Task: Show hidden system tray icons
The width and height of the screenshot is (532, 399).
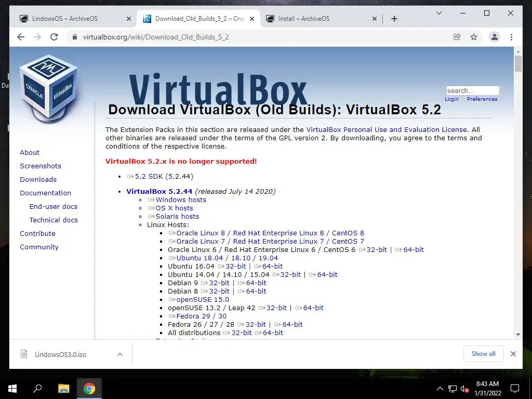Action: tap(440, 389)
